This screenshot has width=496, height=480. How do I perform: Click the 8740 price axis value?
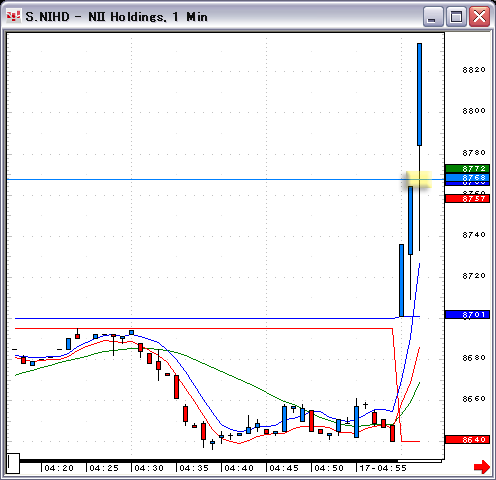[x=474, y=235]
